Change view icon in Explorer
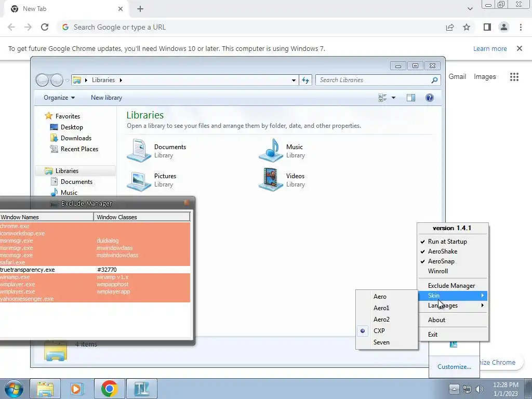The width and height of the screenshot is (532, 399). click(x=382, y=98)
